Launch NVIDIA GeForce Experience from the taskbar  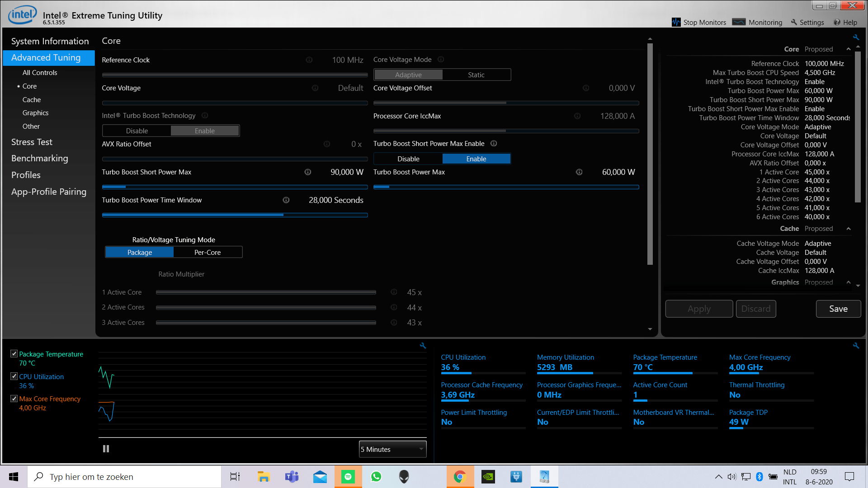(488, 476)
